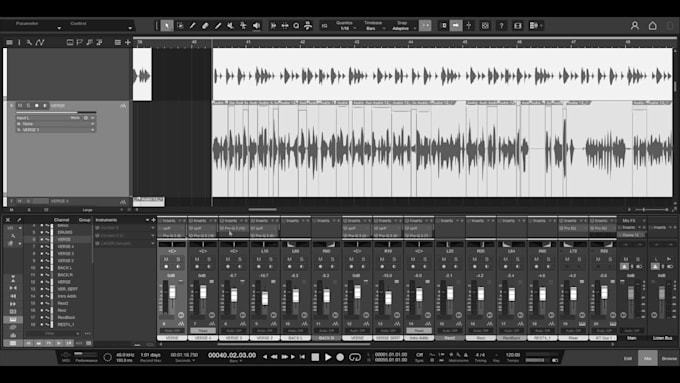The width and height of the screenshot is (680, 383).
Task: Open the help question mark icon
Action: point(501,26)
